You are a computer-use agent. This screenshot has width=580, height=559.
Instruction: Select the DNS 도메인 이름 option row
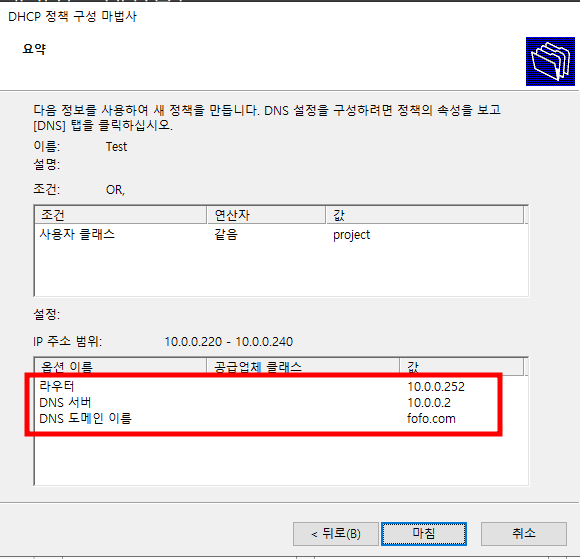pos(280,418)
